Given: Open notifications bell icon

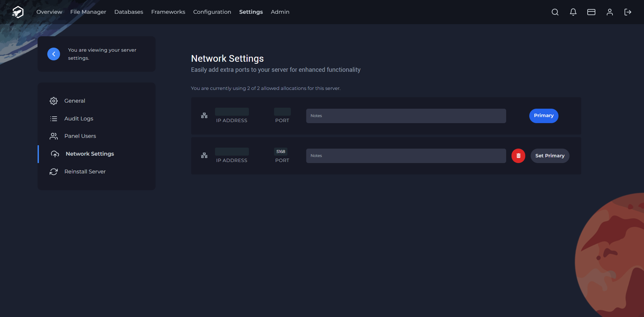Looking at the screenshot, I should tap(573, 12).
